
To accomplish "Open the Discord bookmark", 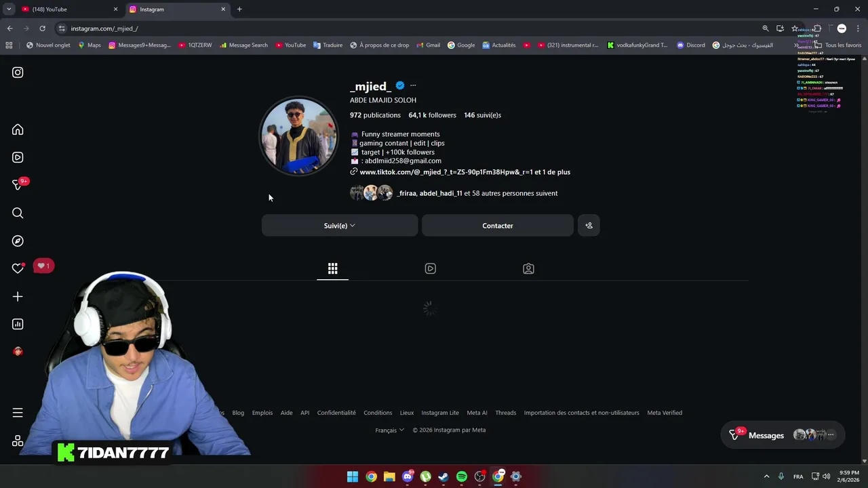I will coord(691,45).
